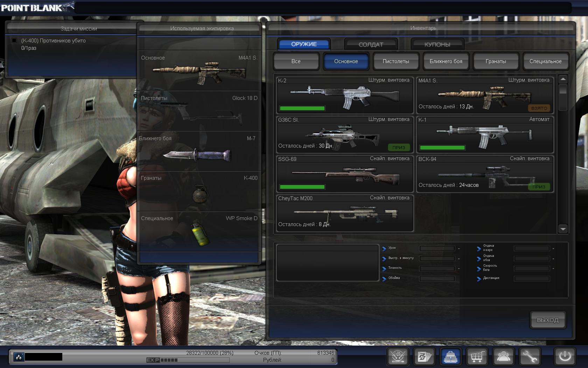The image size is (588, 368).
Task: Click 'Осталось дней : 24часов' text
Action: click(x=449, y=185)
